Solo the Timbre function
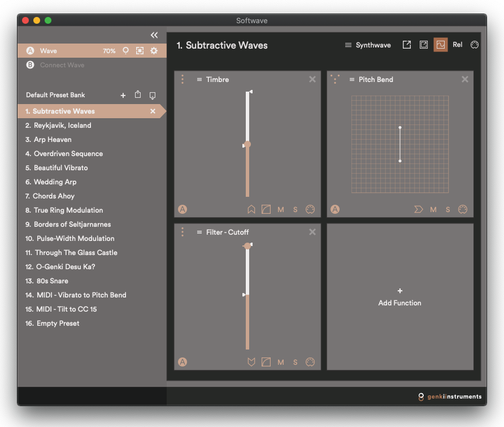Screen dimensions: 504x427 tap(296, 210)
